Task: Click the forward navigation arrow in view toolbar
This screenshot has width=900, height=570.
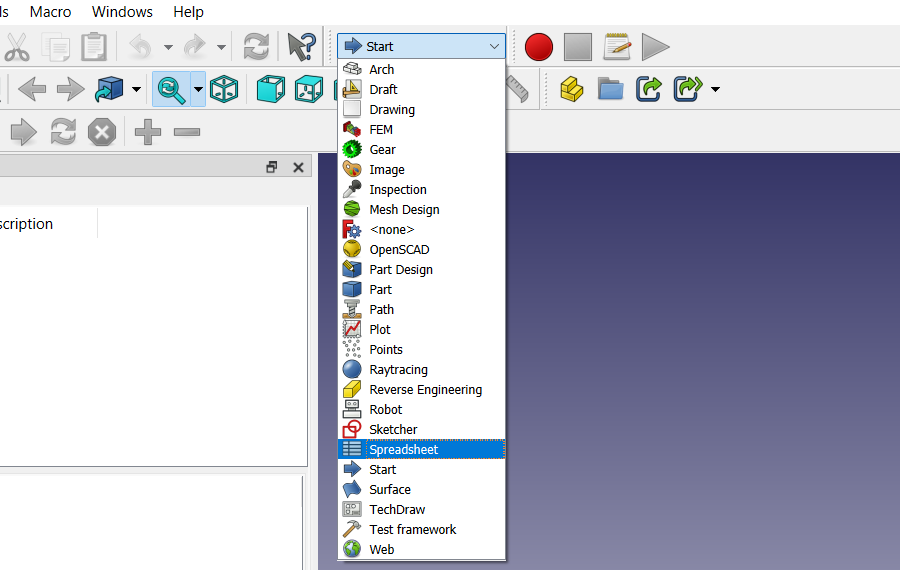Action: 71,90
